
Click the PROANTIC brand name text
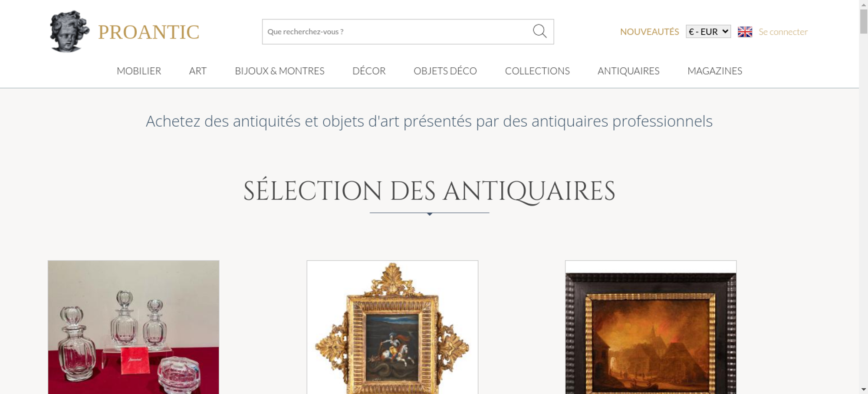coord(148,32)
